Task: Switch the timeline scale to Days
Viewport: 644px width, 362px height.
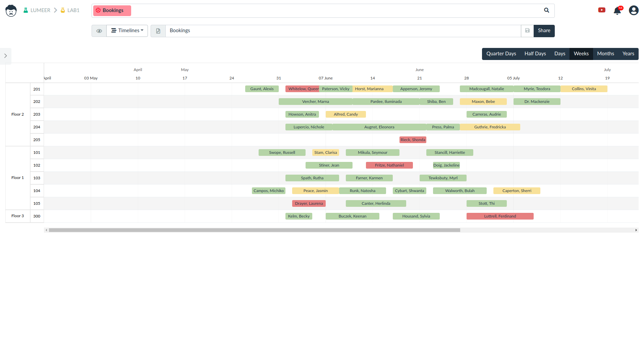Action: pos(559,54)
